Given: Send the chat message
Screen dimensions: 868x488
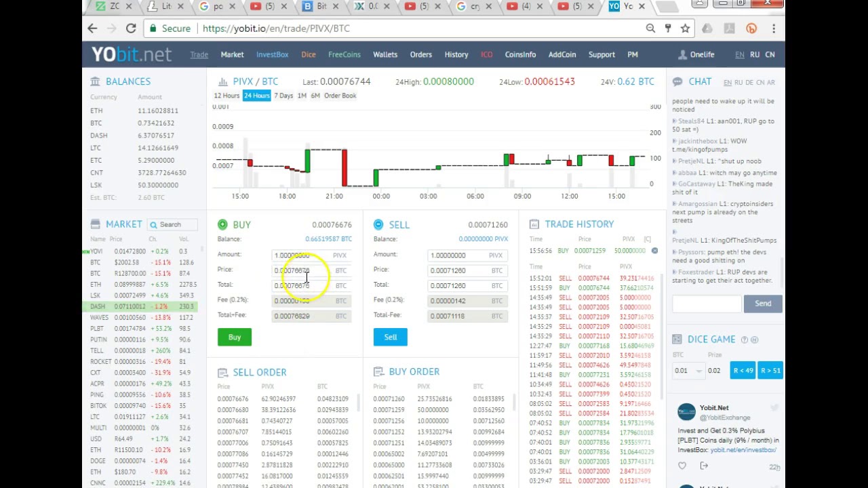Looking at the screenshot, I should click(763, 304).
